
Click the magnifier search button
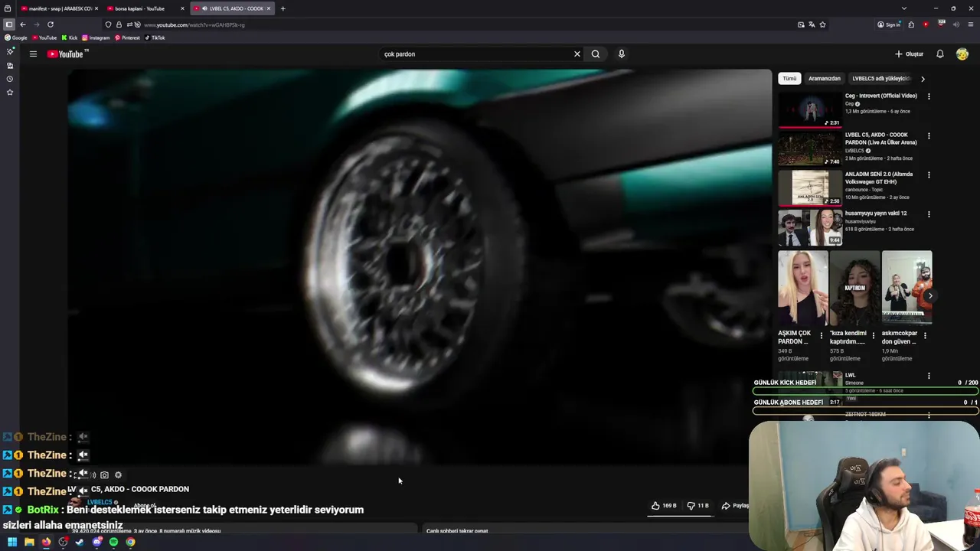(x=595, y=54)
